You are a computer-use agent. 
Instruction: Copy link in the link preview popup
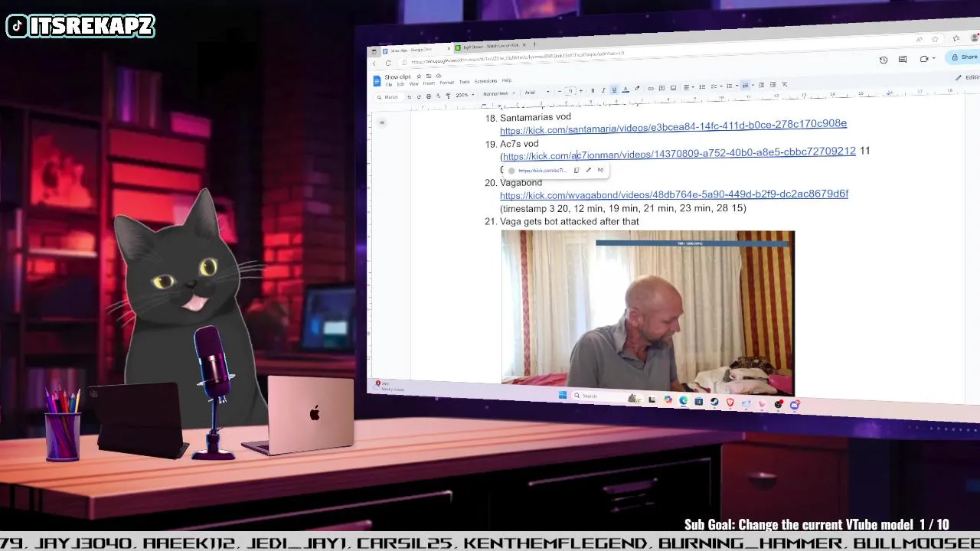click(577, 170)
